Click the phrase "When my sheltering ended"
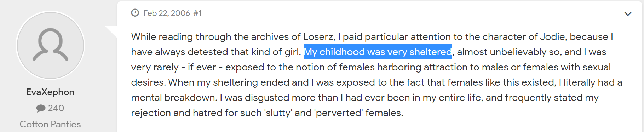The height and width of the screenshot is (132, 644). pyautogui.click(x=238, y=82)
